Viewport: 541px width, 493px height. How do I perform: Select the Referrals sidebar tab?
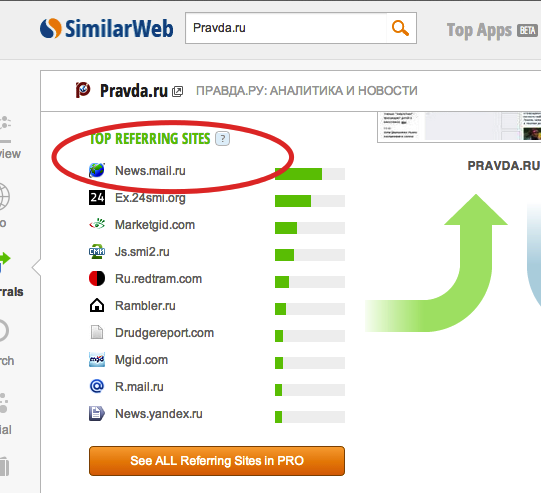tap(10, 276)
